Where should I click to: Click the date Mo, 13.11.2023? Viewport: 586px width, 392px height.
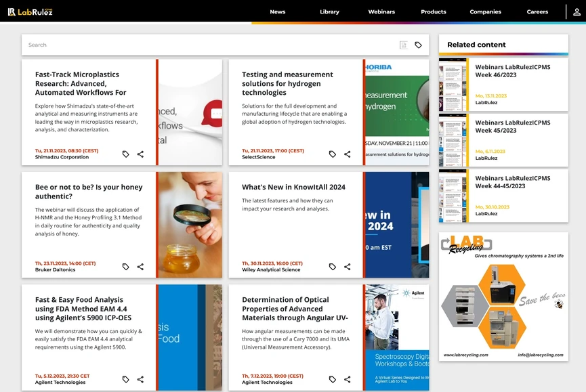tap(491, 96)
